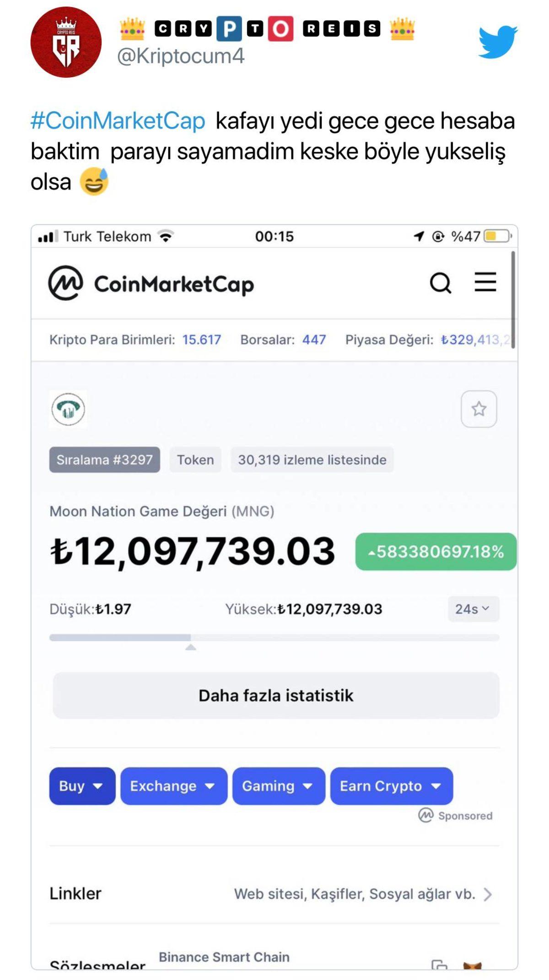The width and height of the screenshot is (549, 980).
Task: Click the Sıralama #3297 rank badge
Action: pyautogui.click(x=104, y=460)
